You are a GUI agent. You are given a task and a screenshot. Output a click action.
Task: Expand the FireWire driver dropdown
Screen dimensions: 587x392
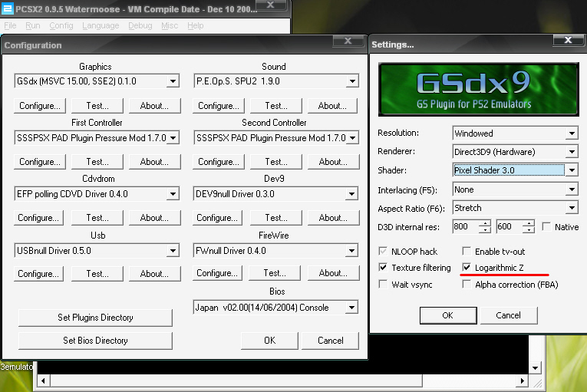point(351,251)
